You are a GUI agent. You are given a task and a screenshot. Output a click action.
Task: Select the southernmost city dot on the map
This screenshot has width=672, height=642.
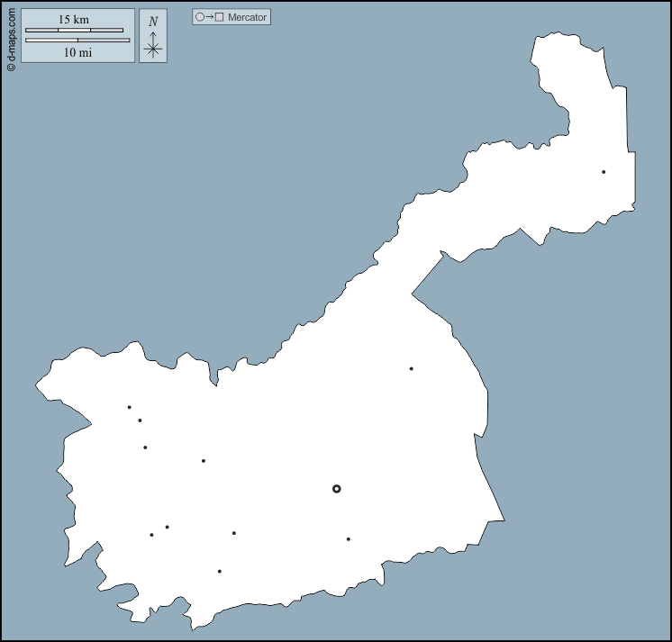(219, 571)
